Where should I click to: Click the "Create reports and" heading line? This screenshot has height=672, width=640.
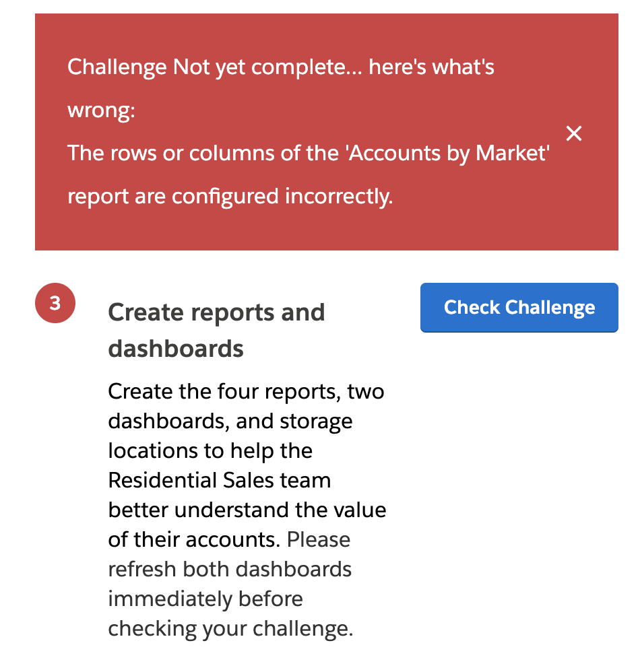click(216, 312)
